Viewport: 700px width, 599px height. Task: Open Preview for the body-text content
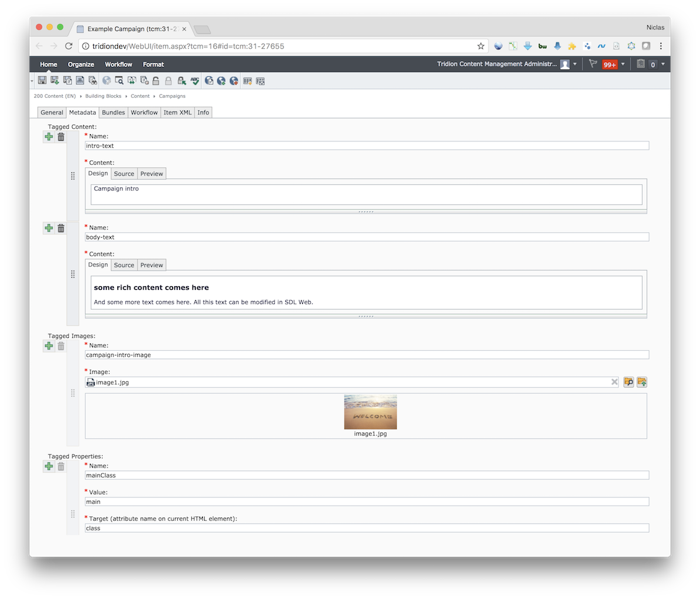pyautogui.click(x=151, y=265)
